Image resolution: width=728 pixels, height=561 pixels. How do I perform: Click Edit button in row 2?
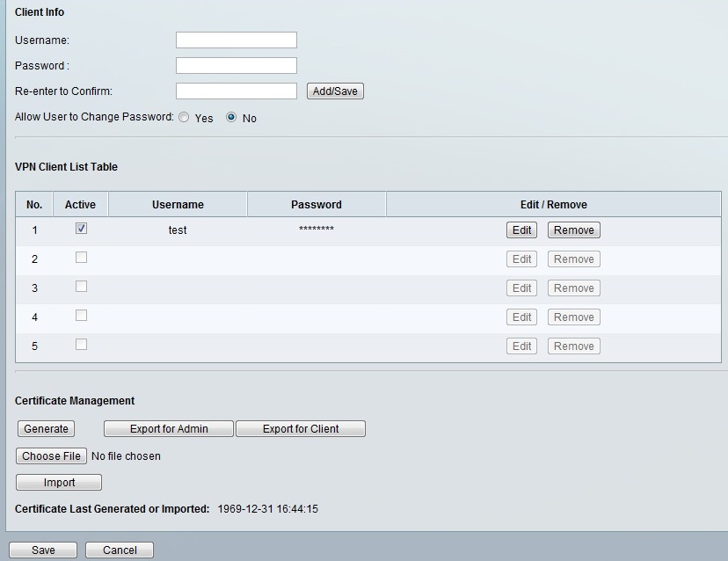click(522, 259)
